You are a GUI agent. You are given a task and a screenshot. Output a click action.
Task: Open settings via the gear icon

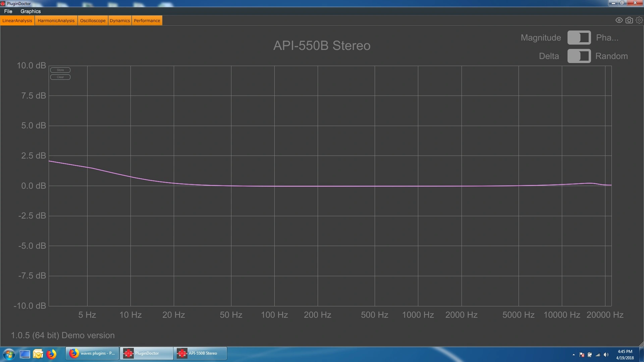coord(639,20)
